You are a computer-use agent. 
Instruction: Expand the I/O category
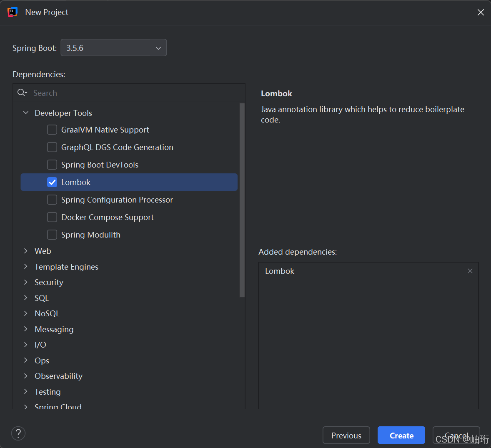pos(26,345)
